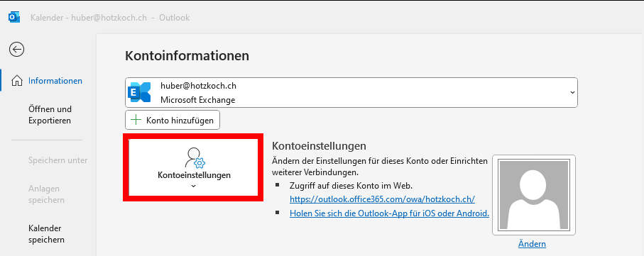The image size is (644, 256).
Task: Go back using the circled arrow
Action: 16,50
